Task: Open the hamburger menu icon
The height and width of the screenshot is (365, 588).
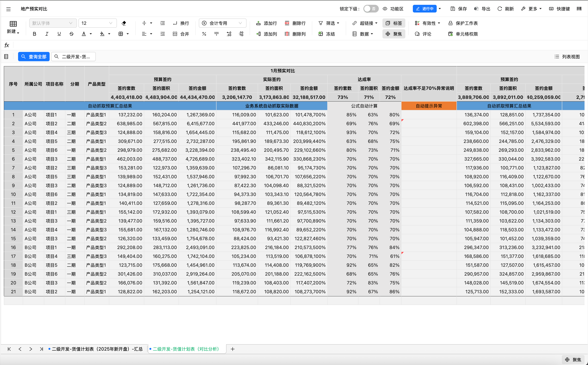Action: point(8,9)
